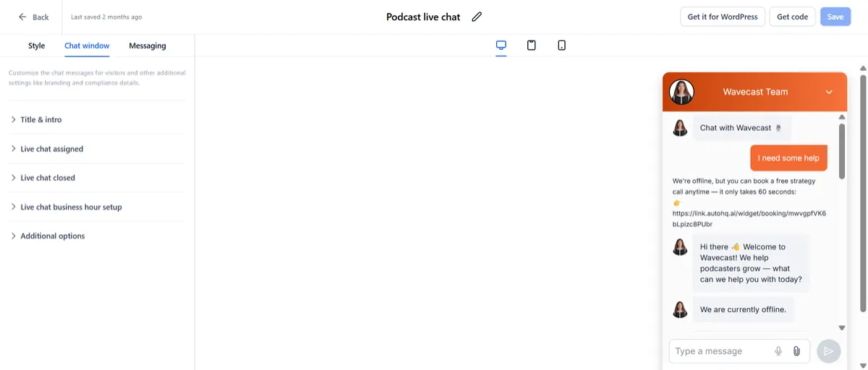Edit widget name with the pencil icon
868x370 pixels.
[x=476, y=17]
